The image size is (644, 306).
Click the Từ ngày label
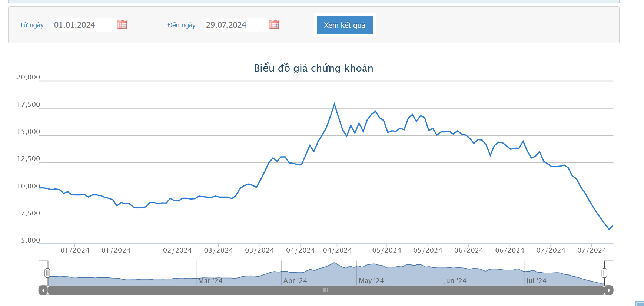pyautogui.click(x=31, y=25)
